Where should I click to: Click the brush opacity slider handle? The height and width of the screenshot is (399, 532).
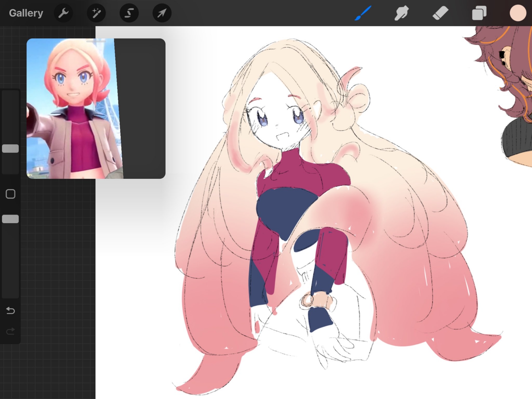pyautogui.click(x=10, y=219)
